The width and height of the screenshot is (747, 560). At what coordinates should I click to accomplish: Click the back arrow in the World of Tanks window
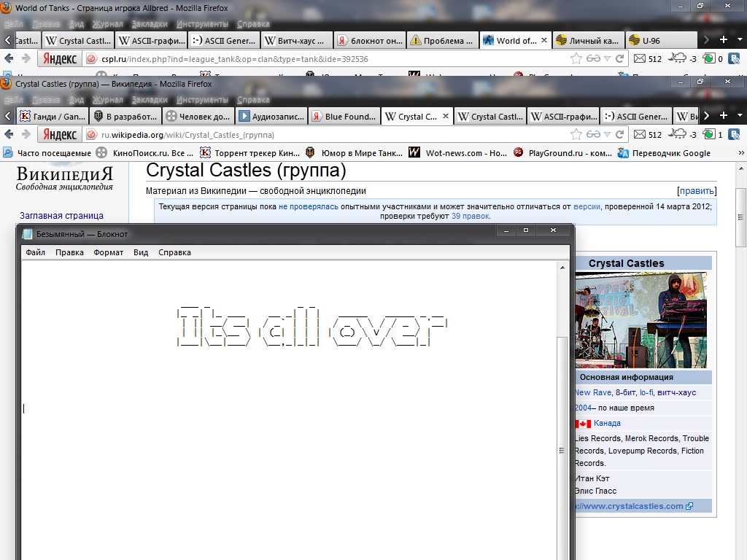pos(9,58)
